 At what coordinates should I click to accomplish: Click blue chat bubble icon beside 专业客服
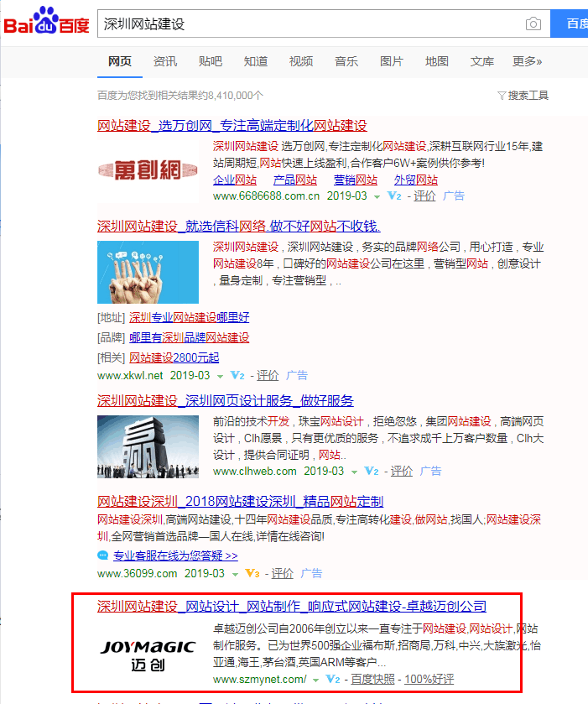tap(102, 555)
